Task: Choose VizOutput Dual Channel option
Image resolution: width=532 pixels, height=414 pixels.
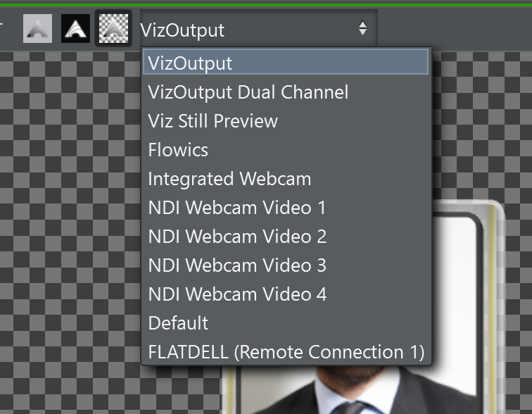Action: point(248,92)
